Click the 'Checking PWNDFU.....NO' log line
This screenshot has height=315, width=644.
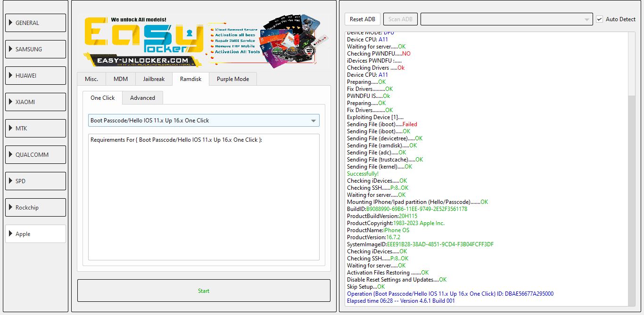[379, 54]
